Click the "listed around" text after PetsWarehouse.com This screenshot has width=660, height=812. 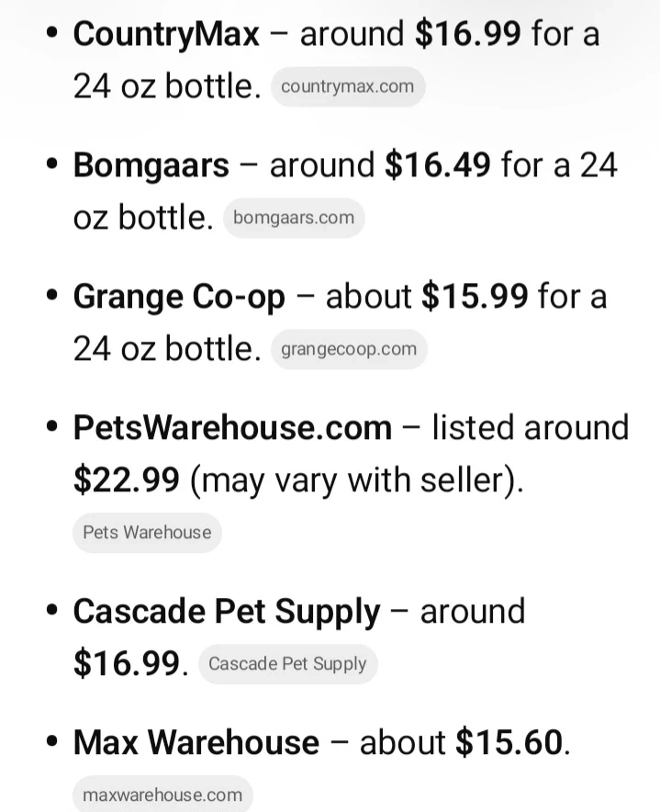pos(531,429)
